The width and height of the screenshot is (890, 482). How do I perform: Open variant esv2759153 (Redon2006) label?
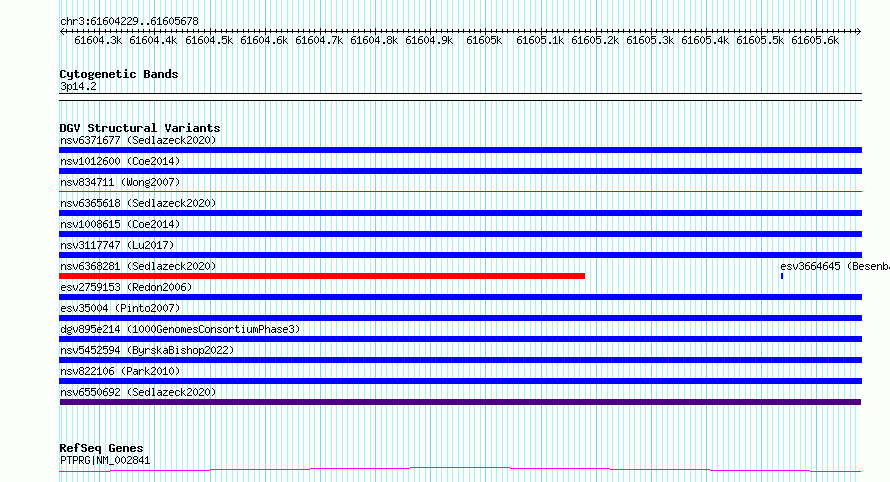(126, 287)
